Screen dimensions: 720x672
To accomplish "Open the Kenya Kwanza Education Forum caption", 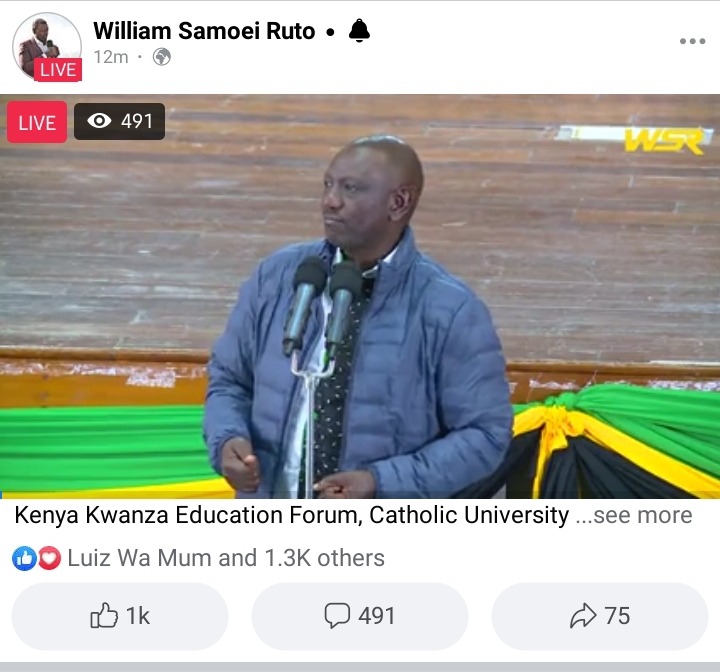I will pyautogui.click(x=292, y=515).
